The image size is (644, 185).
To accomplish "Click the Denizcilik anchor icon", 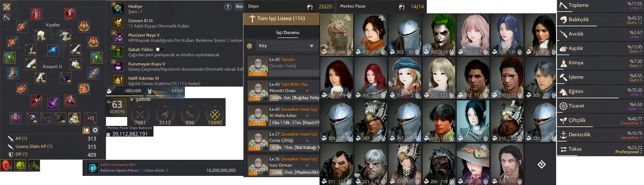I will (563, 135).
